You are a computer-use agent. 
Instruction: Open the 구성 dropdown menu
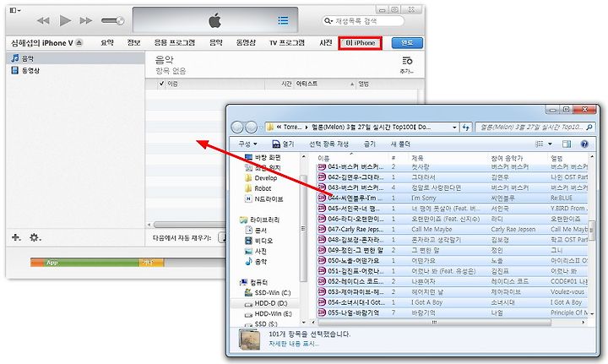tap(247, 144)
